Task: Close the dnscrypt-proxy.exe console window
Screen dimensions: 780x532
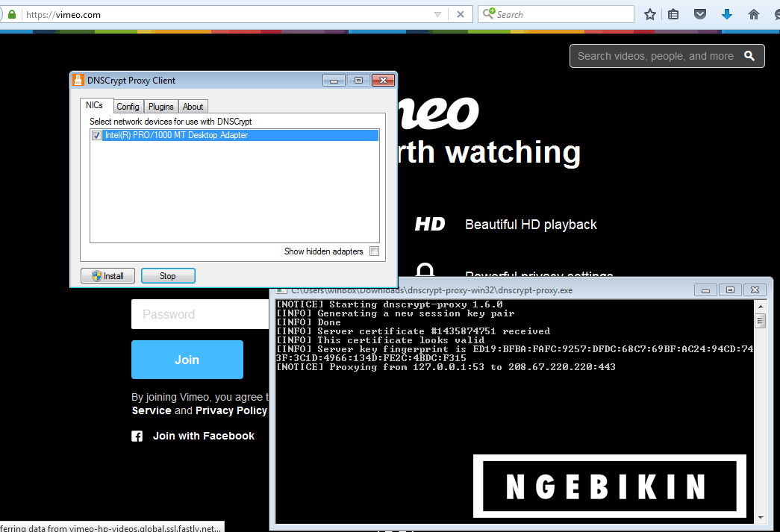Action: (x=755, y=290)
